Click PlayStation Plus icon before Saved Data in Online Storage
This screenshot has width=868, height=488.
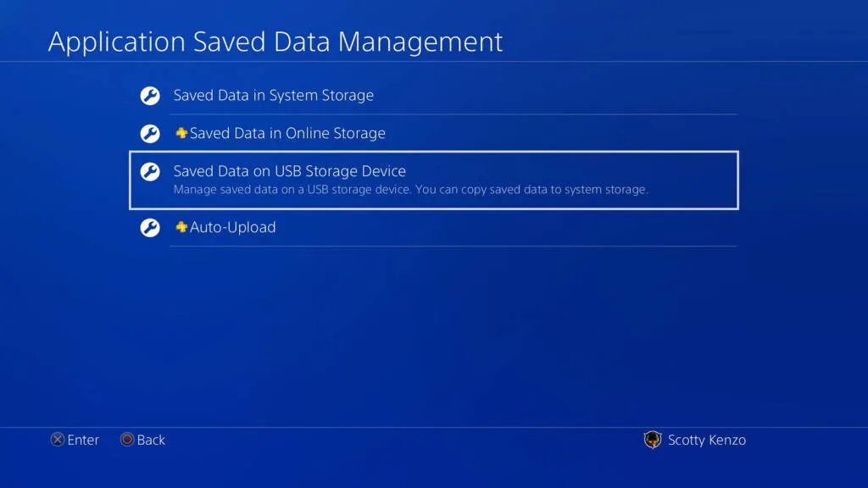pos(181,133)
